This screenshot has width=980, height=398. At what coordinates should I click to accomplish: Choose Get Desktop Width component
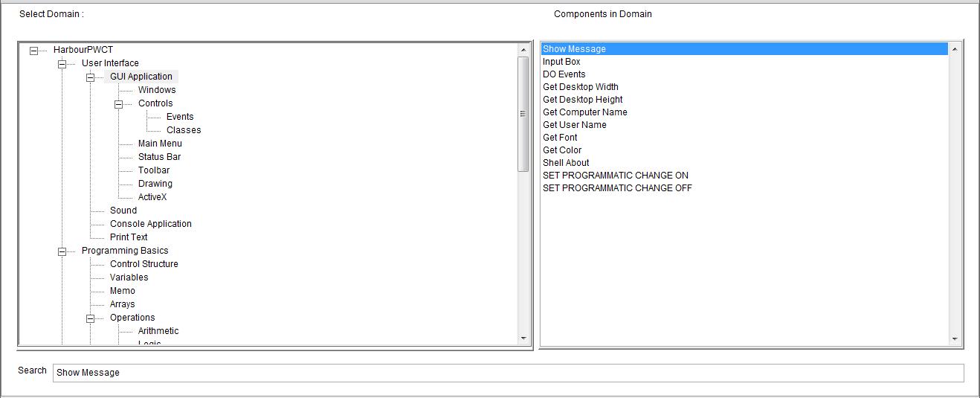(744, 87)
